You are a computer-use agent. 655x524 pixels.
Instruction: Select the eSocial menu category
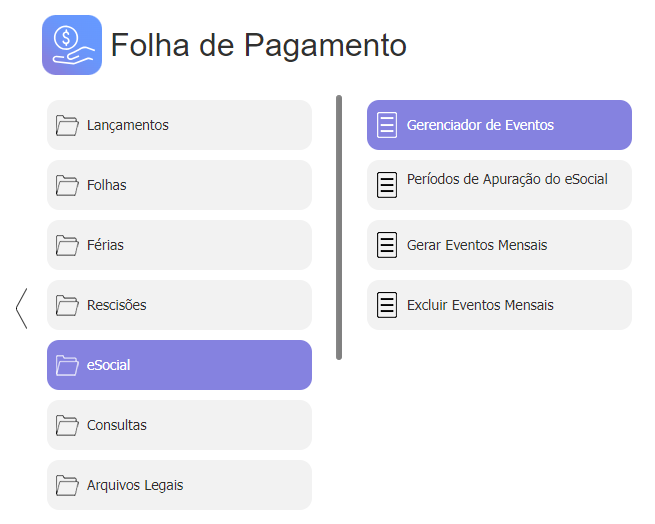179,365
